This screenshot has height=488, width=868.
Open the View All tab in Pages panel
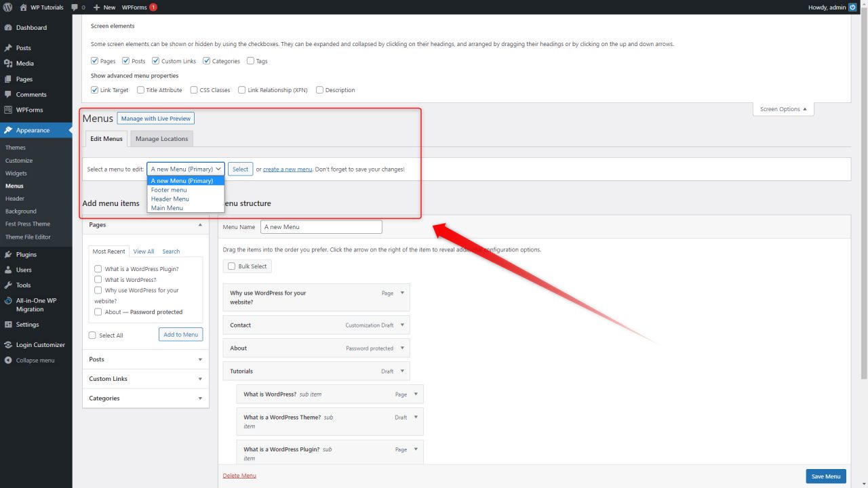[x=143, y=251]
